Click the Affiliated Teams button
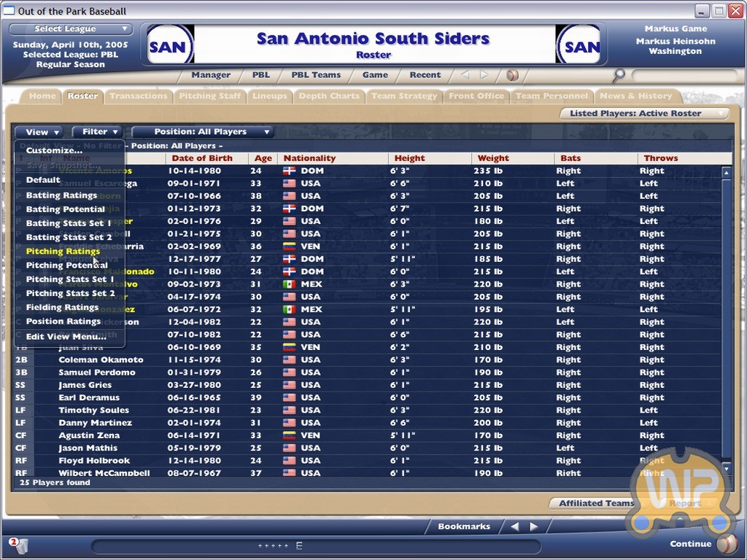 tap(596, 503)
